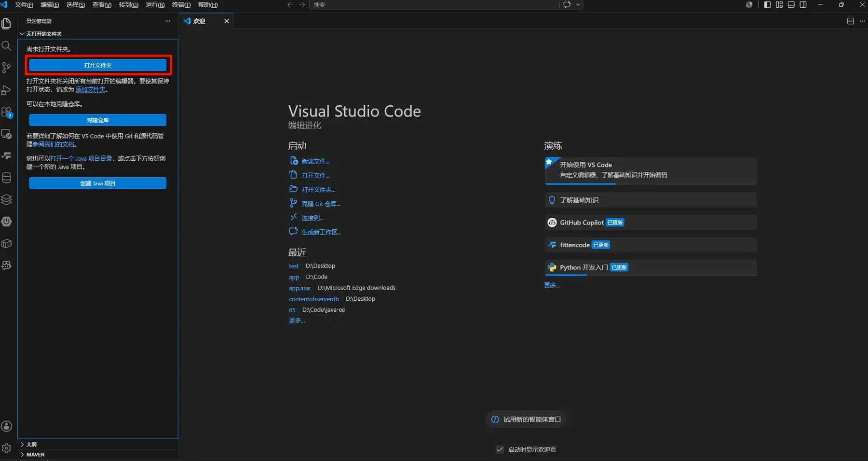This screenshot has width=868, height=461.
Task: Open the Manage gear icon
Action: click(x=7, y=448)
